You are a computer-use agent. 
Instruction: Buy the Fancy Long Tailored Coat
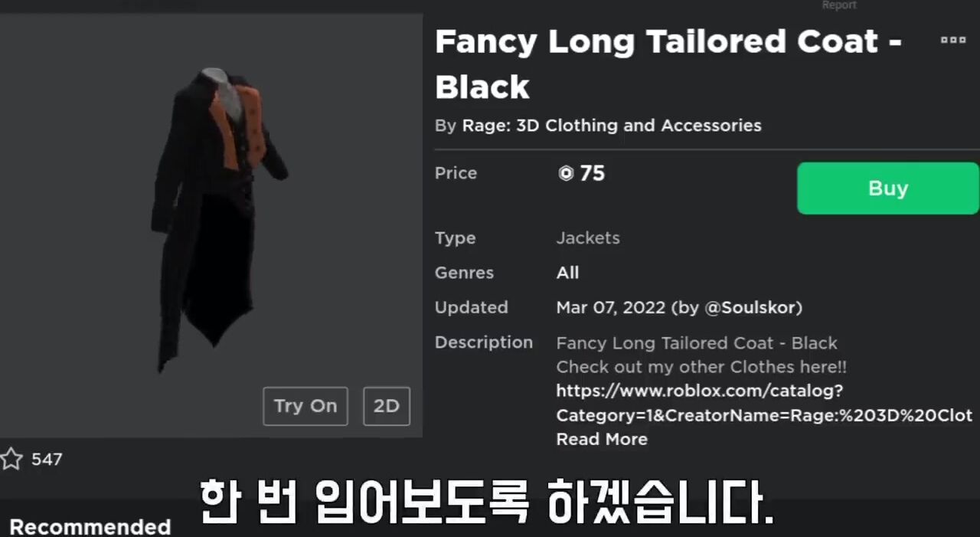tap(888, 188)
